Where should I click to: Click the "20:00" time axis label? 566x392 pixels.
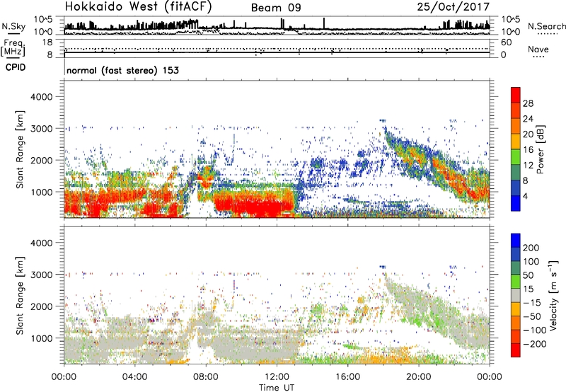point(418,377)
